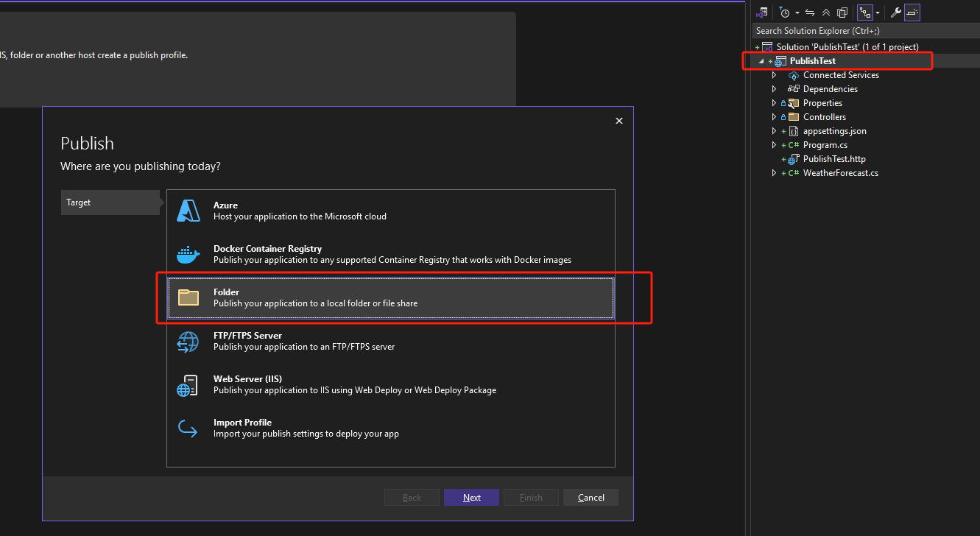
Task: Select Import Profile option
Action: coord(391,428)
